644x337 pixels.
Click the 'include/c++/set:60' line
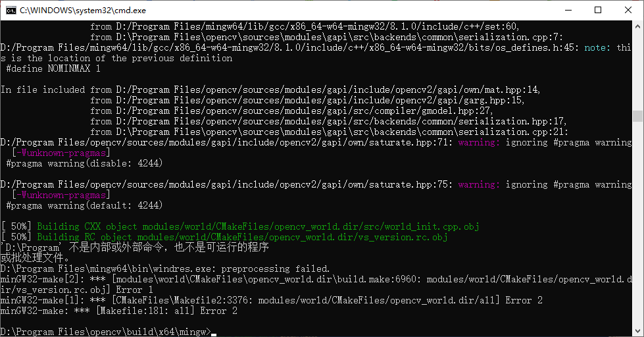305,27
